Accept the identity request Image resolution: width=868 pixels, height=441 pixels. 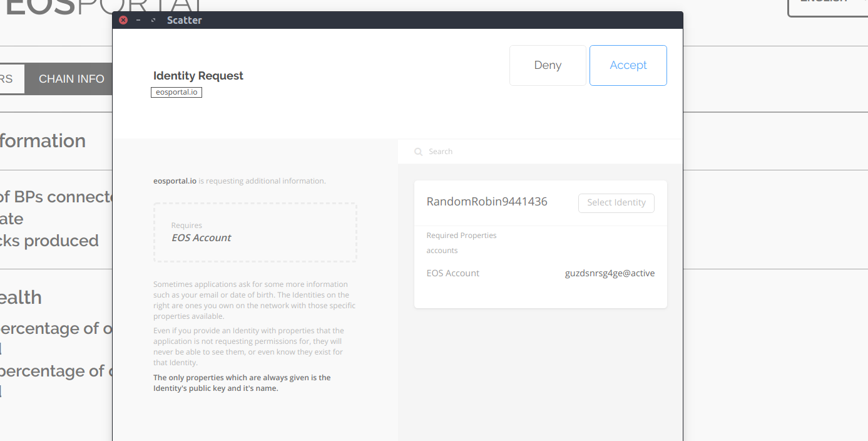628,65
